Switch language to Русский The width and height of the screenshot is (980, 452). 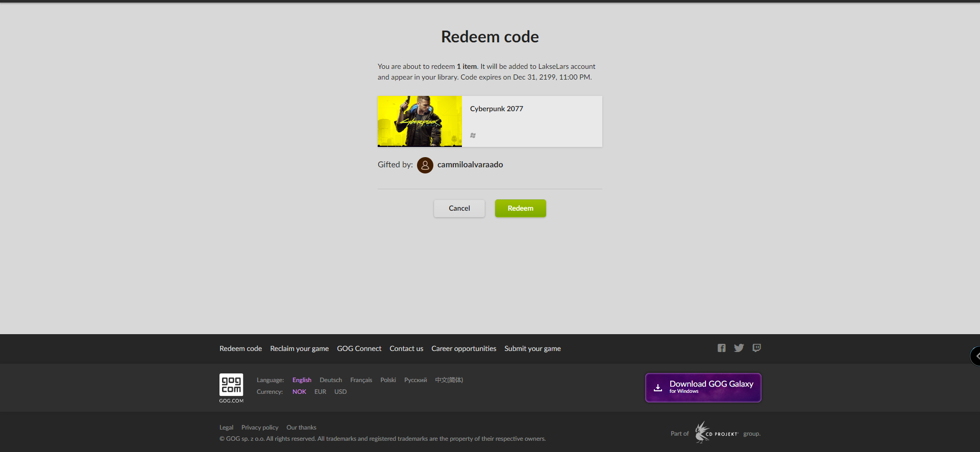pos(415,380)
